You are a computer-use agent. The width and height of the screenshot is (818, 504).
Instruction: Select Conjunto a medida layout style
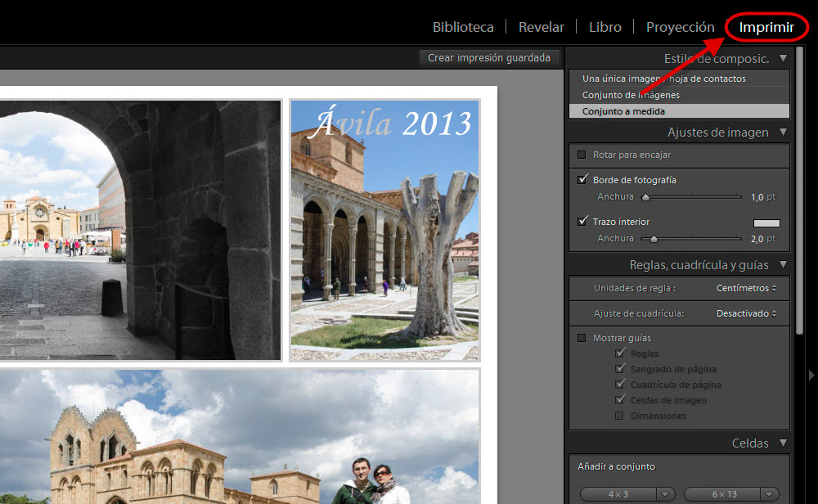click(x=679, y=111)
